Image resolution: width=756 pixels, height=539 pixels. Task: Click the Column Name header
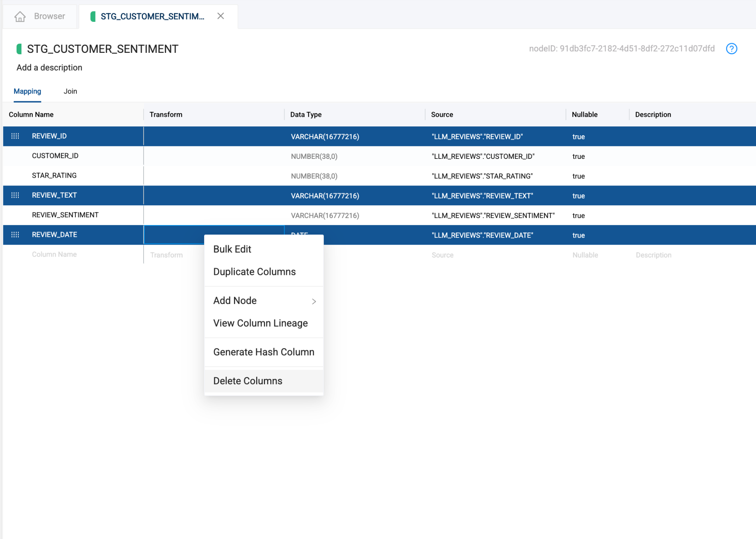(x=31, y=115)
